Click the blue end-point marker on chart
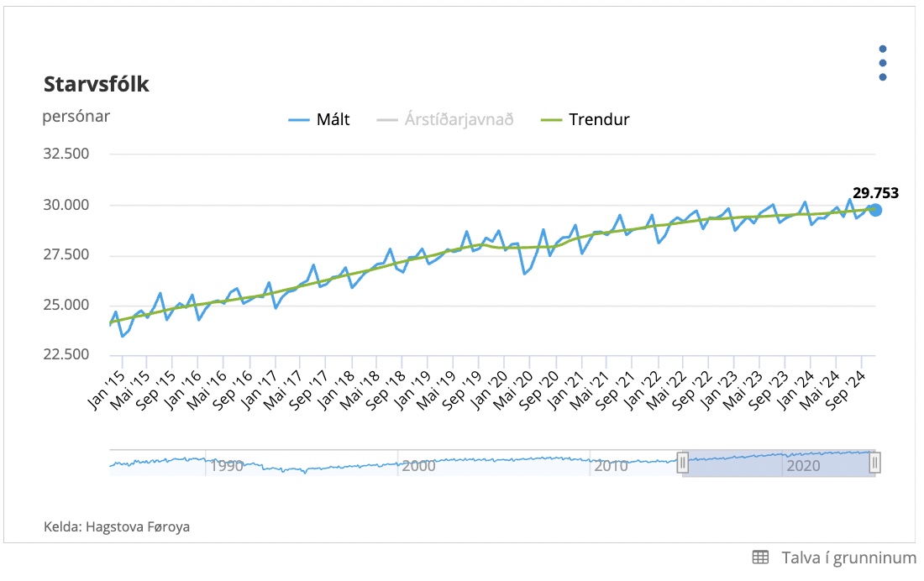This screenshot has width=924, height=581. point(875,210)
